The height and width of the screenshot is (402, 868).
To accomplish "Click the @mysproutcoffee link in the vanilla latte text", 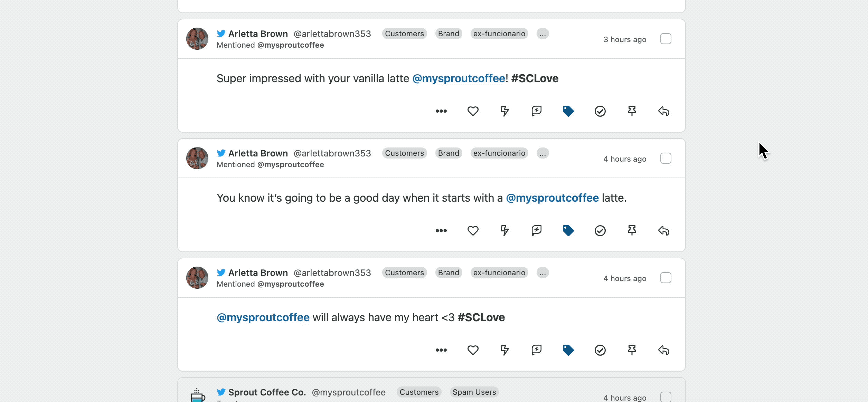I will pos(459,78).
